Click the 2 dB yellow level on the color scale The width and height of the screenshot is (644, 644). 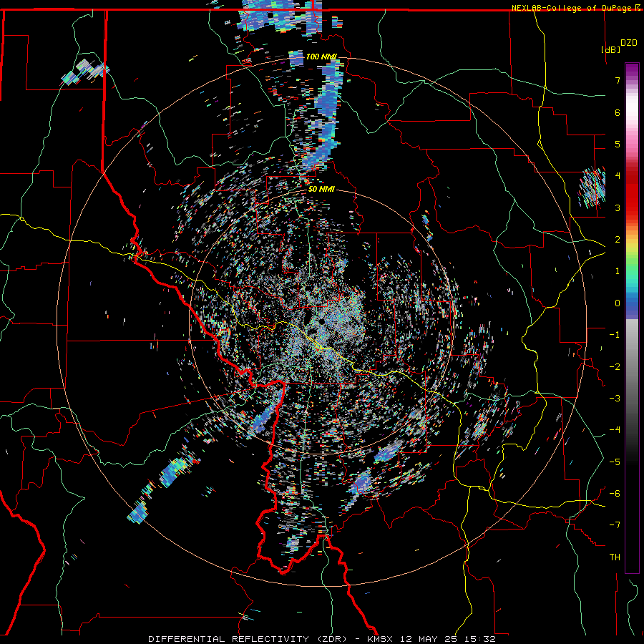pyautogui.click(x=618, y=240)
